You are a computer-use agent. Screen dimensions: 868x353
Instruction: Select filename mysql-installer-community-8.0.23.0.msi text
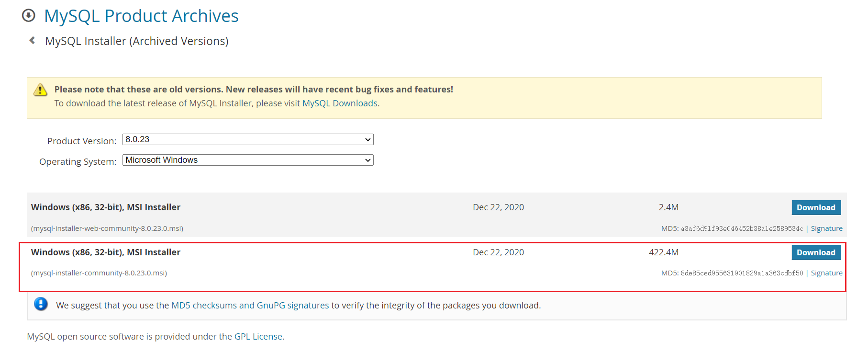point(99,273)
